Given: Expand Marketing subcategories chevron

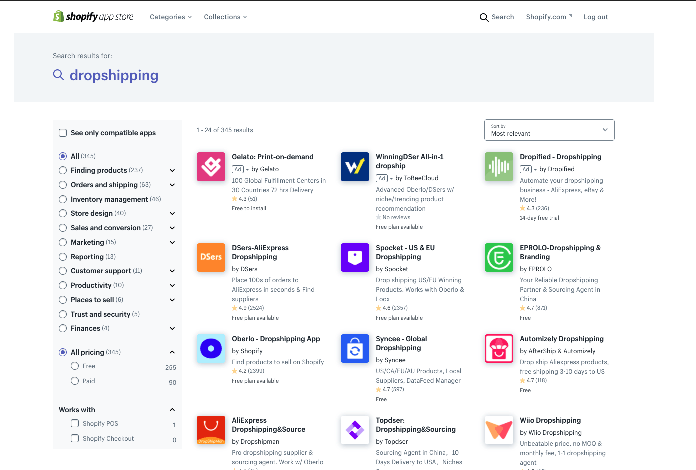Looking at the screenshot, I should pos(172,242).
